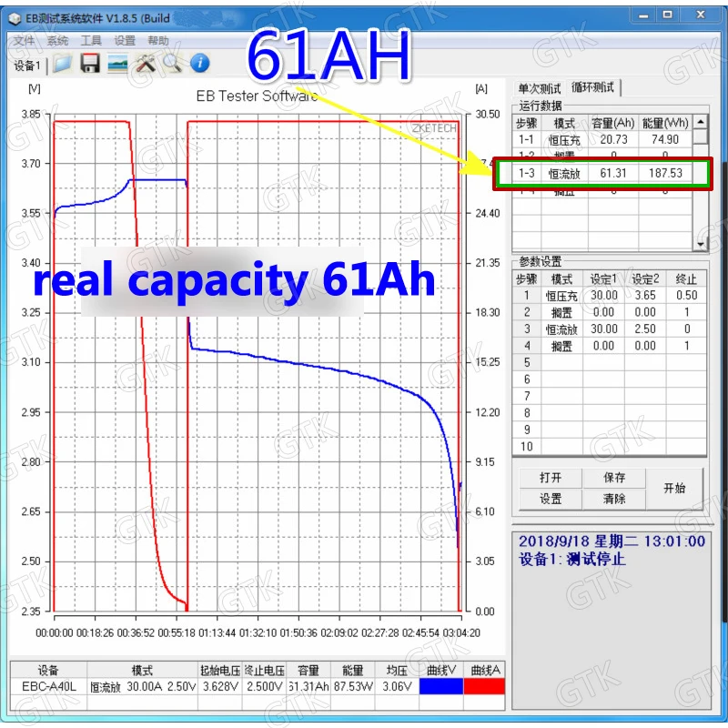728x728 pixels.
Task: Click the app icon in title bar
Action: pyautogui.click(x=15, y=18)
